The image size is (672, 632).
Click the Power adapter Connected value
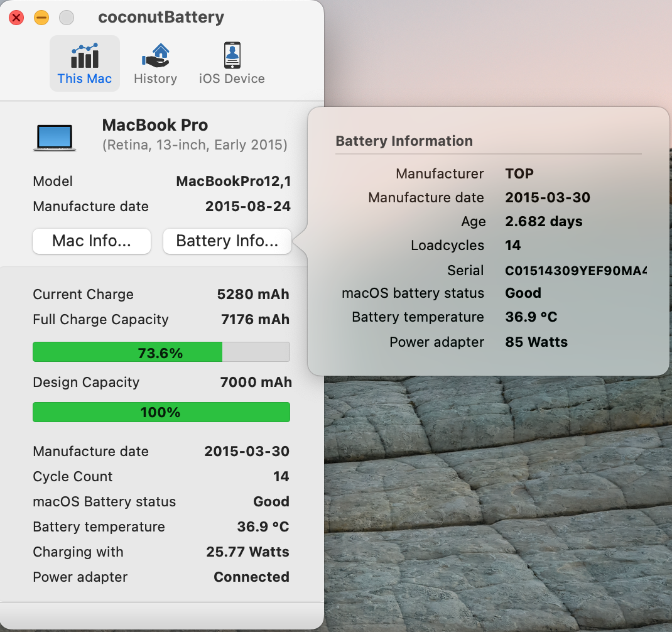click(252, 577)
